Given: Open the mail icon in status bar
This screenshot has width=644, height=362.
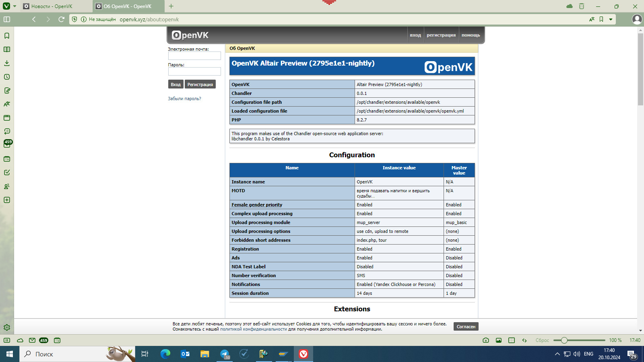Looking at the screenshot, I should 32,340.
